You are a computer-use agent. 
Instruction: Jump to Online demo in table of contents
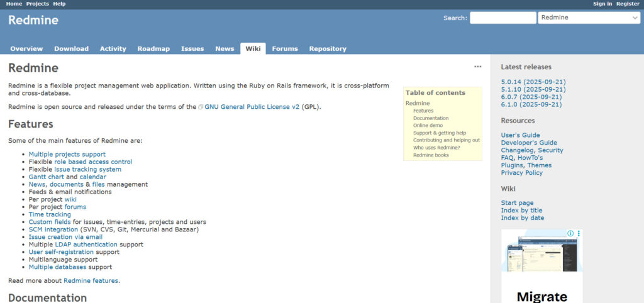[x=428, y=126]
